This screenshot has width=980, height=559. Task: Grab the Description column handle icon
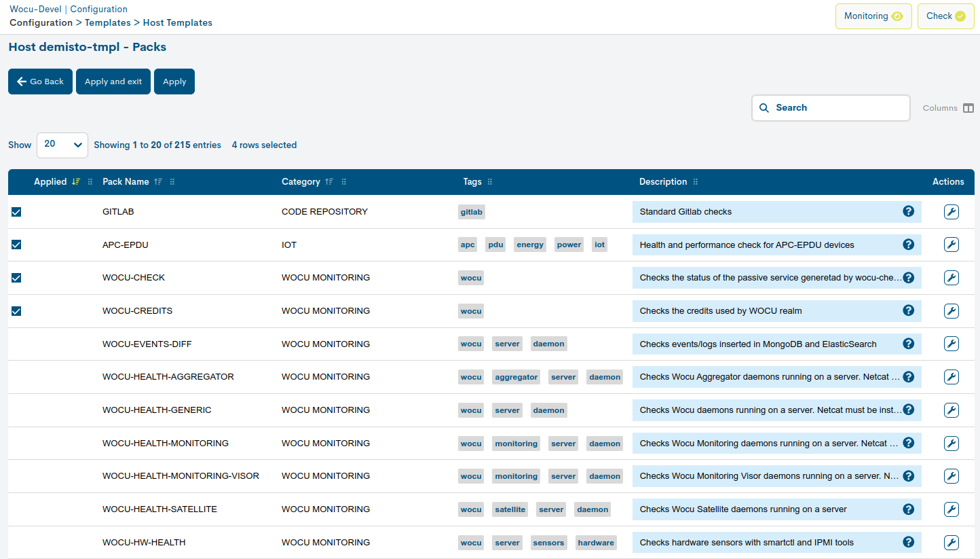tap(696, 182)
